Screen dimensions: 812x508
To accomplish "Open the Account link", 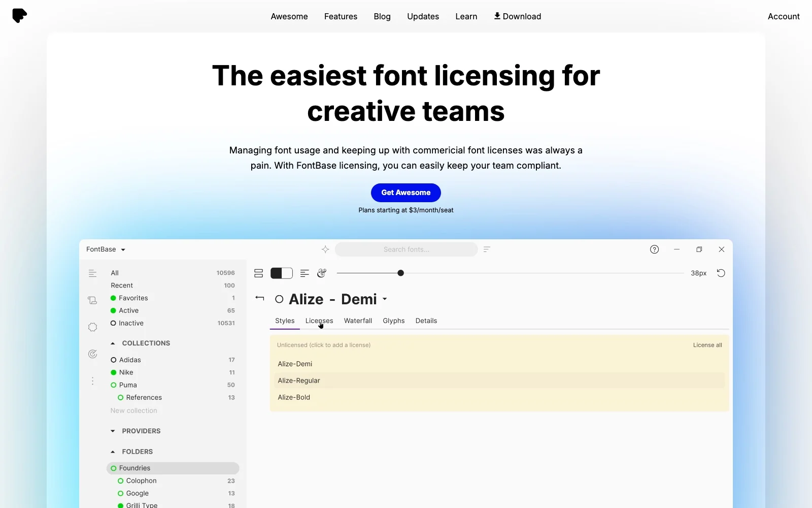I will pos(784,16).
